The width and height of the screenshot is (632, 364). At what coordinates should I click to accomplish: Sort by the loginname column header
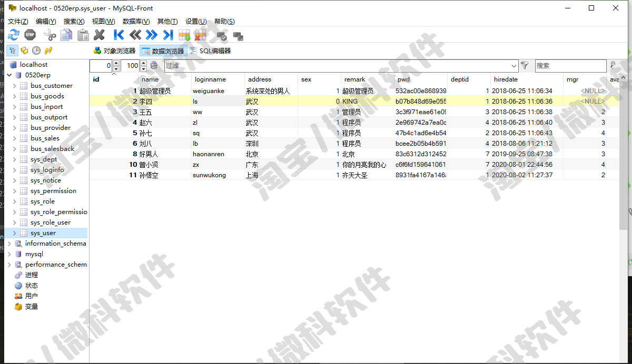click(218, 79)
